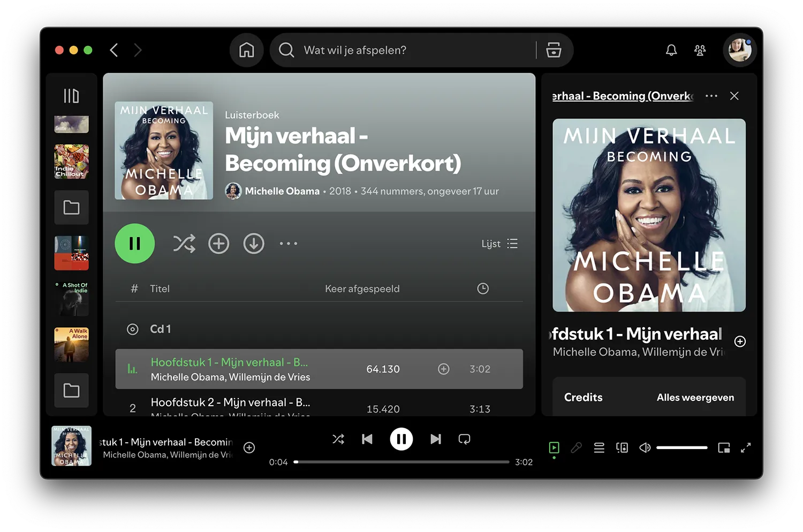803x532 pixels.
Task: Toggle shuffle for this audiobook
Action: [184, 244]
